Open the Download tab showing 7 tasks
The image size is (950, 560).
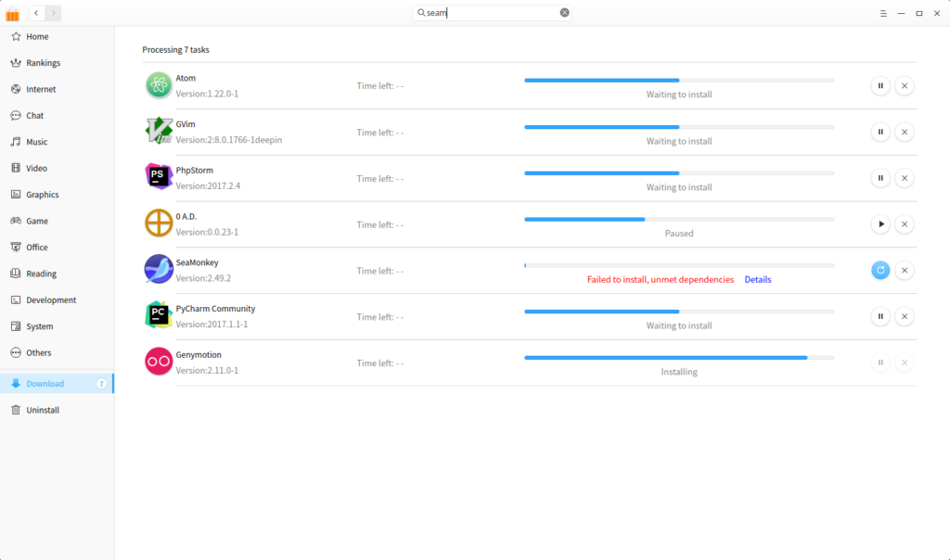coord(43,383)
